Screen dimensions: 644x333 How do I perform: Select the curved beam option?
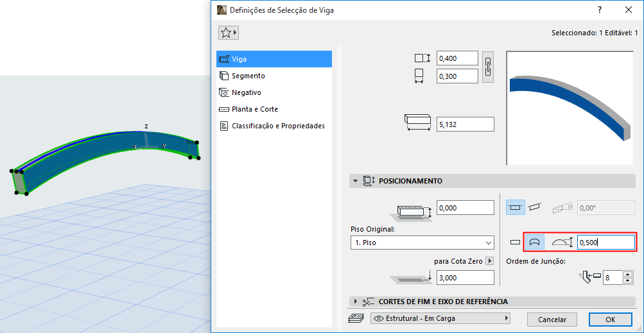pyautogui.click(x=534, y=243)
